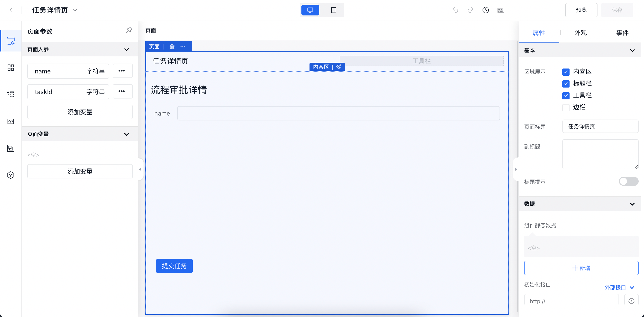
Task: Collapse the 基本 section
Action: click(x=632, y=50)
